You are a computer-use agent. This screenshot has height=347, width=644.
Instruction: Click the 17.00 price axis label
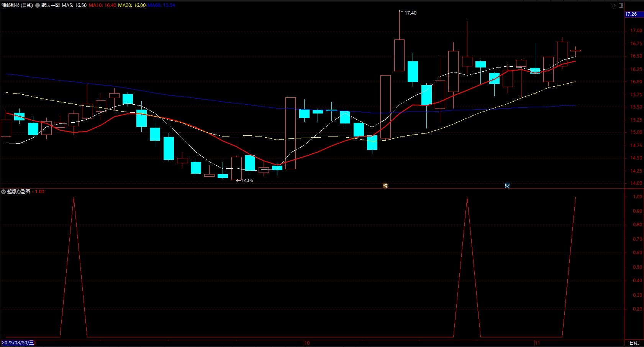click(x=636, y=31)
